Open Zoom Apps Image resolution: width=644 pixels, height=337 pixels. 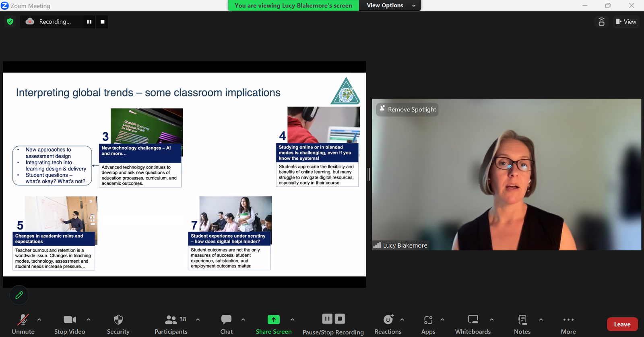pos(428,324)
